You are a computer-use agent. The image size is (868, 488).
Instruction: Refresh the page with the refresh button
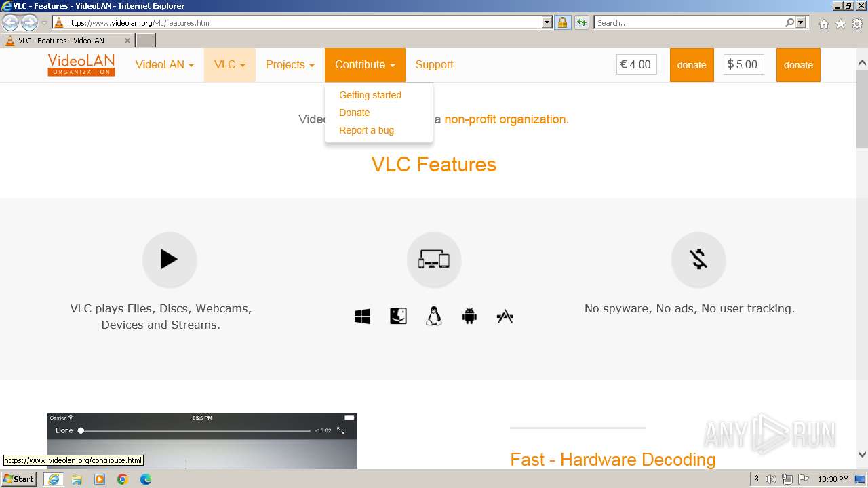(x=581, y=23)
